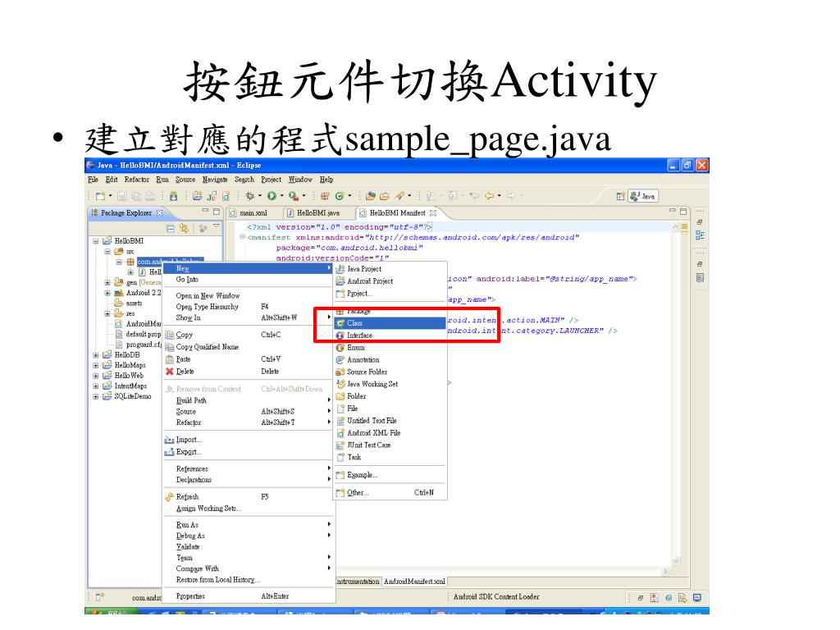Open the Project menu

271,180
